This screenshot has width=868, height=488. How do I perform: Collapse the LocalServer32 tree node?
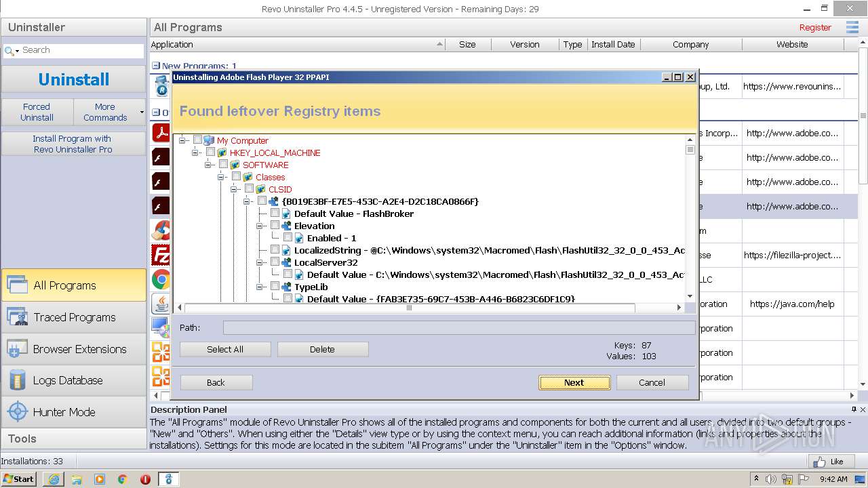tap(260, 262)
